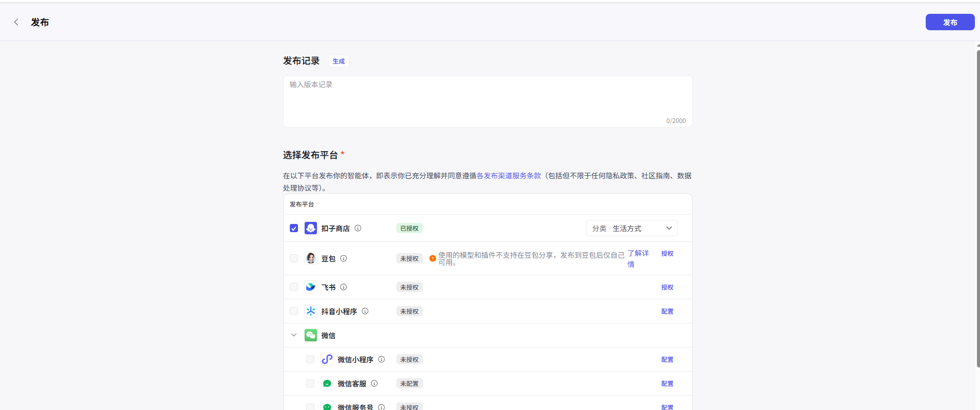Click 生成 to generate publish record

click(x=338, y=61)
